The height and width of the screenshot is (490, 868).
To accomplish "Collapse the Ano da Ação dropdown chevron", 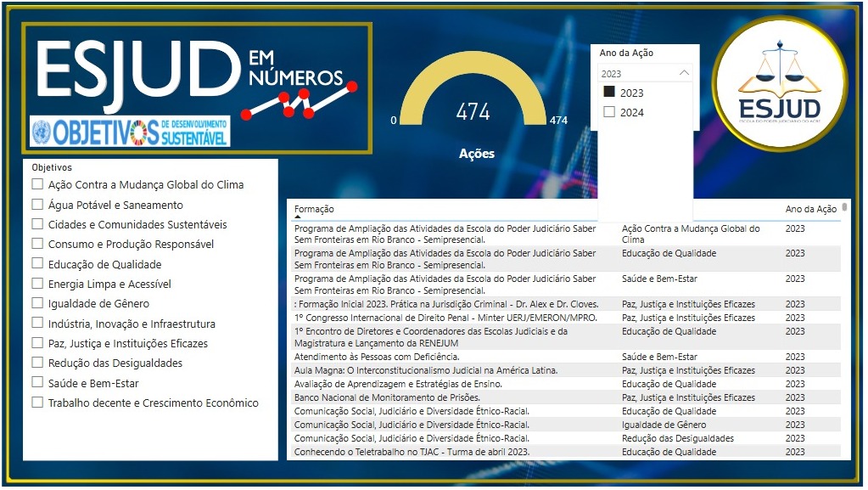I will tap(684, 74).
